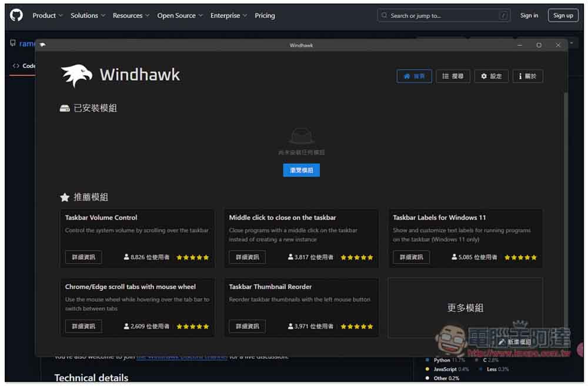Image resolution: width=588 pixels, height=386 pixels.
Task: Click the Taskbar Volume Control title
Action: click(x=101, y=217)
